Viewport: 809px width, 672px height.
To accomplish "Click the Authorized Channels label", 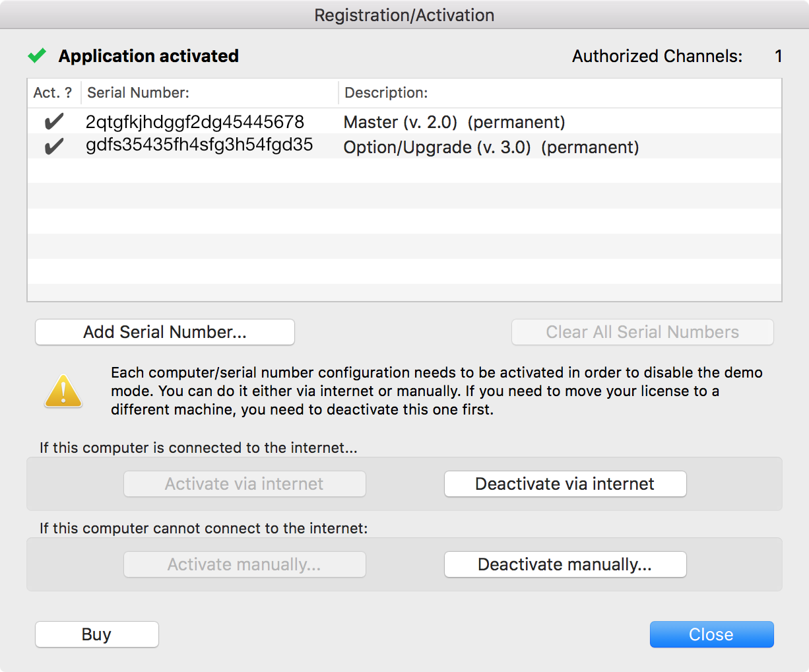I will point(657,56).
